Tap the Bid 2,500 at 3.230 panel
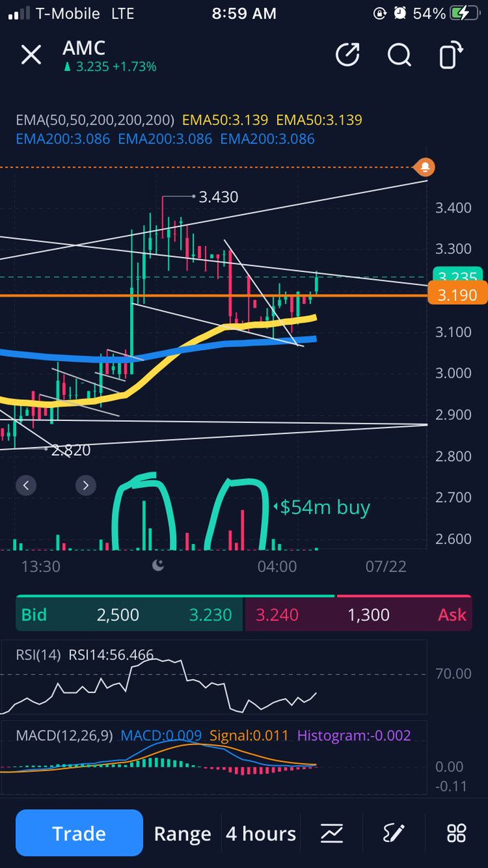Screen dimensions: 488x868 point(130,615)
